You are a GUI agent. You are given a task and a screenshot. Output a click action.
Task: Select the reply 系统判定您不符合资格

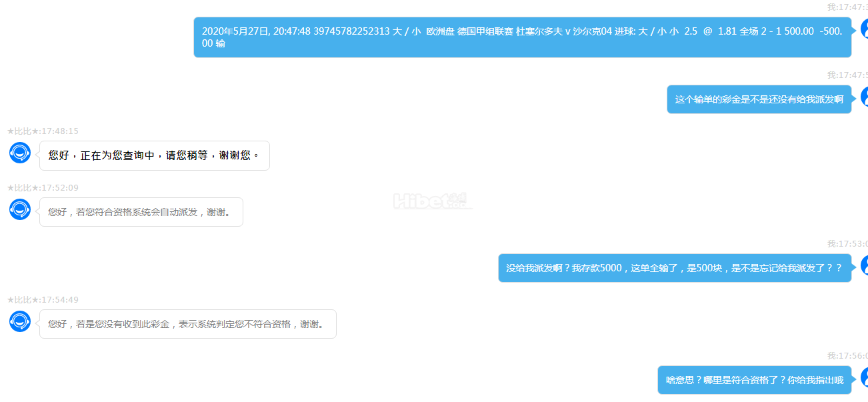(x=188, y=324)
